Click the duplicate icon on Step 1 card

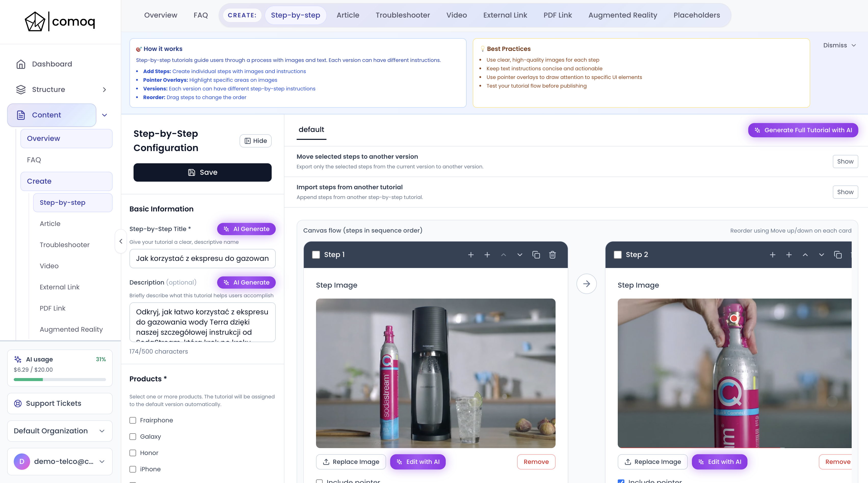(536, 255)
